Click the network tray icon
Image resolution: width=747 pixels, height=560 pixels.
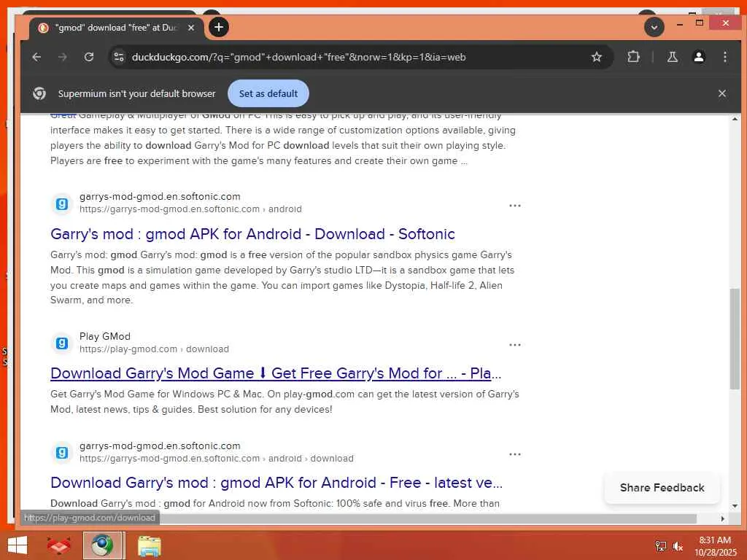[661, 546]
